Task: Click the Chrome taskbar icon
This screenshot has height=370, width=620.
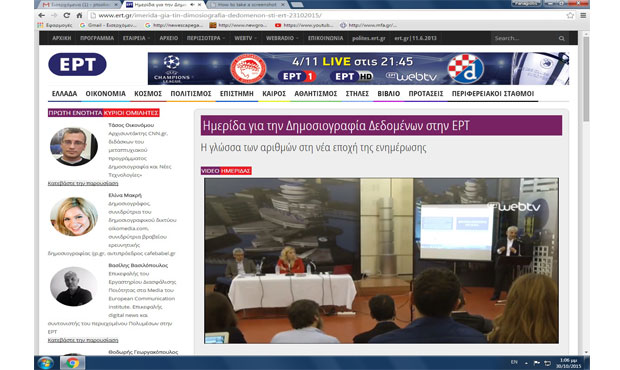Action: point(72,362)
